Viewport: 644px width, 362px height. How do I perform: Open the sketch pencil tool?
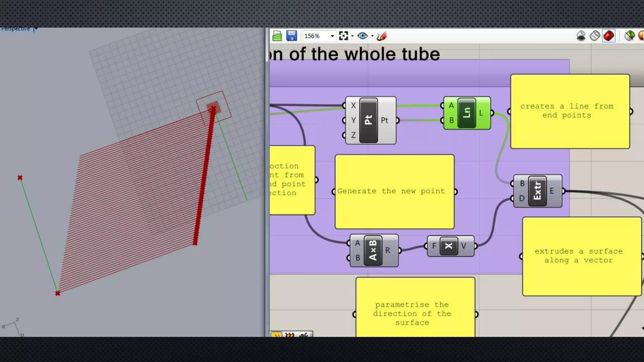point(381,36)
